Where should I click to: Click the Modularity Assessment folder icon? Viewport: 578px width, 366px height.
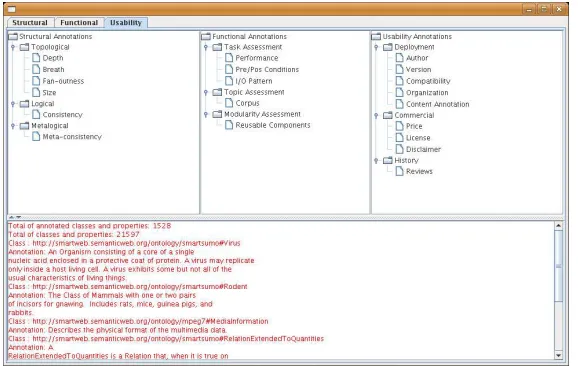(x=217, y=115)
